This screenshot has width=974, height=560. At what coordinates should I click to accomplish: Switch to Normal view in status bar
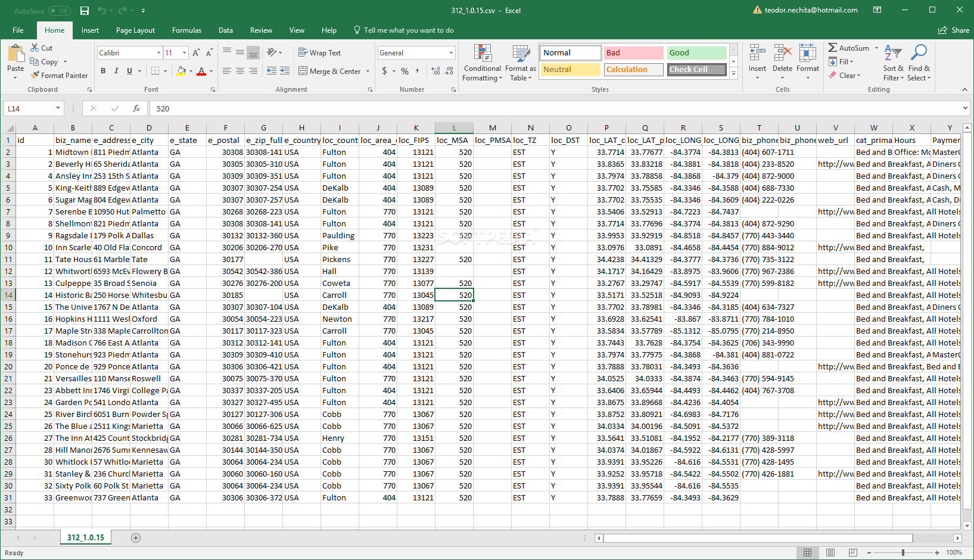(807, 552)
